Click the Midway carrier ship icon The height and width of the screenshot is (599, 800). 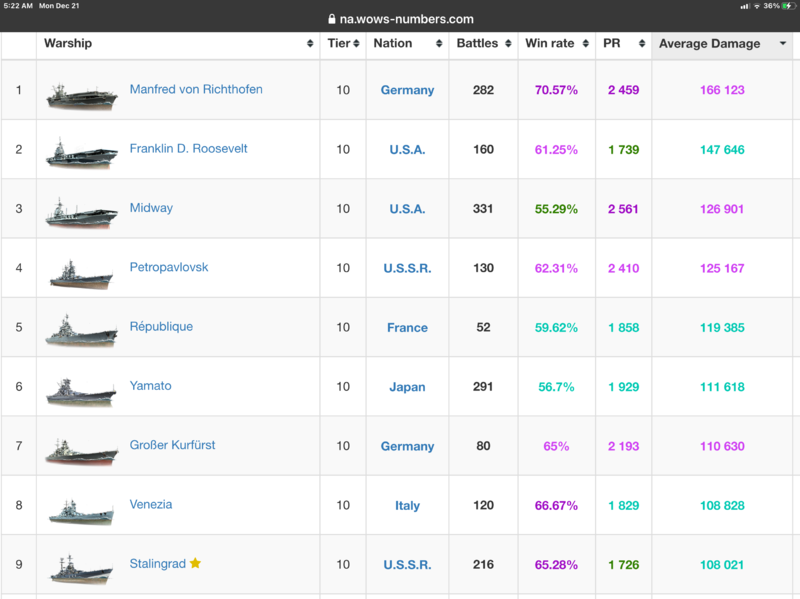click(x=81, y=212)
